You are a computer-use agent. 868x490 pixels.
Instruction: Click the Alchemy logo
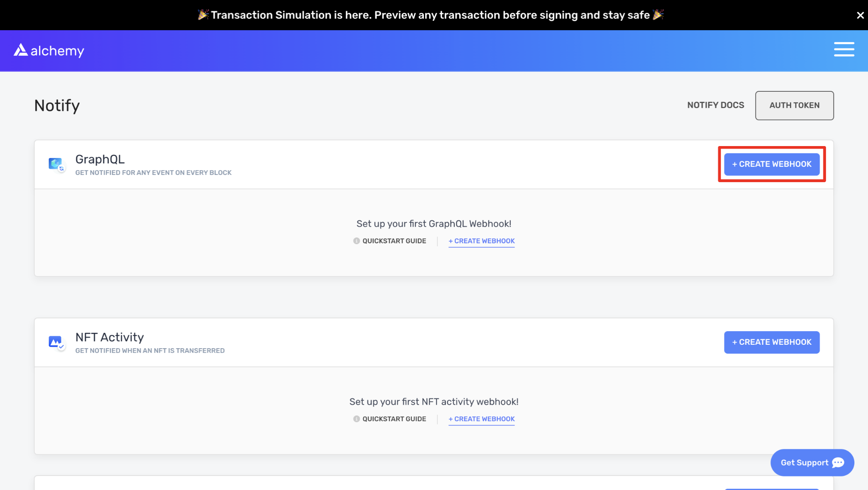tap(49, 51)
